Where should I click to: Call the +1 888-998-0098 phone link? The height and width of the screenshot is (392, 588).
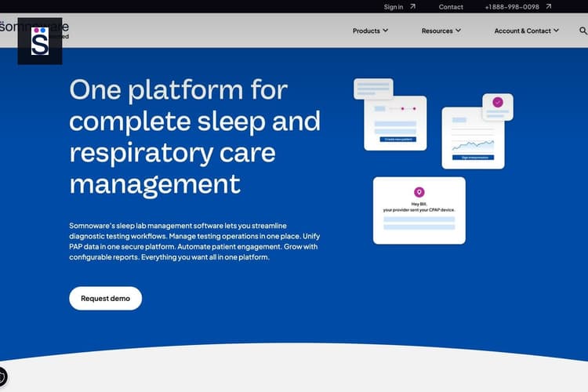tap(512, 7)
